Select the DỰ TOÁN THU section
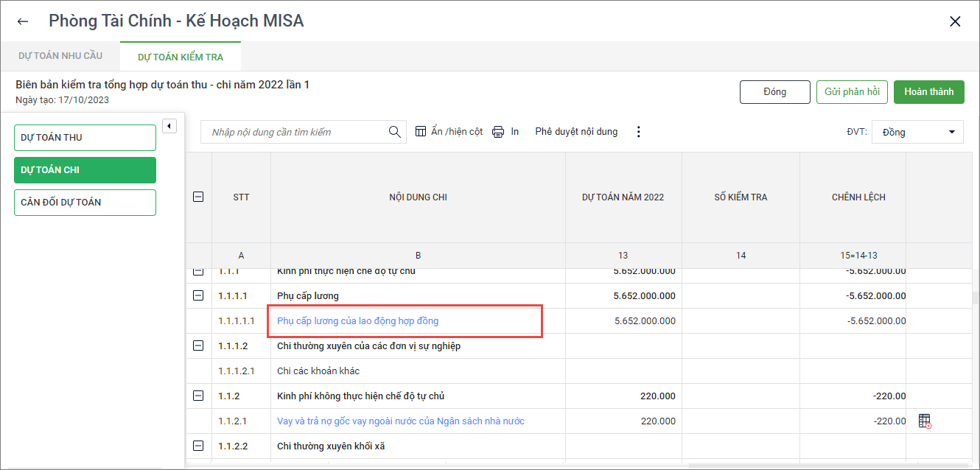This screenshot has height=470, width=980. pos(85,138)
